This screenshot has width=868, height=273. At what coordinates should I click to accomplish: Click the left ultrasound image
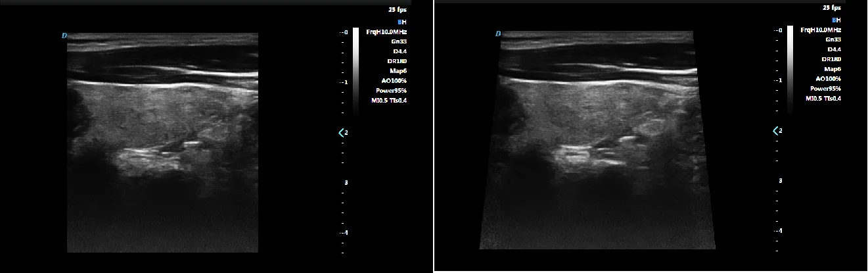pos(162,143)
